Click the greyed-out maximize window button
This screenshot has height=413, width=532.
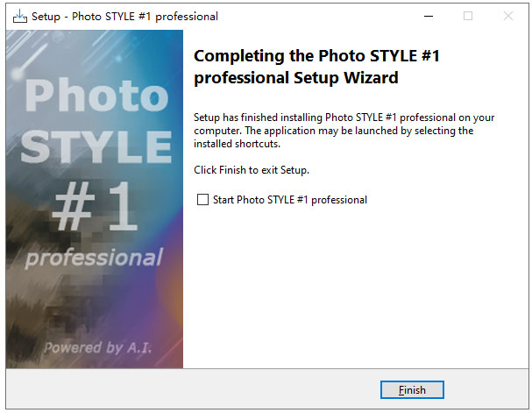[x=468, y=16]
